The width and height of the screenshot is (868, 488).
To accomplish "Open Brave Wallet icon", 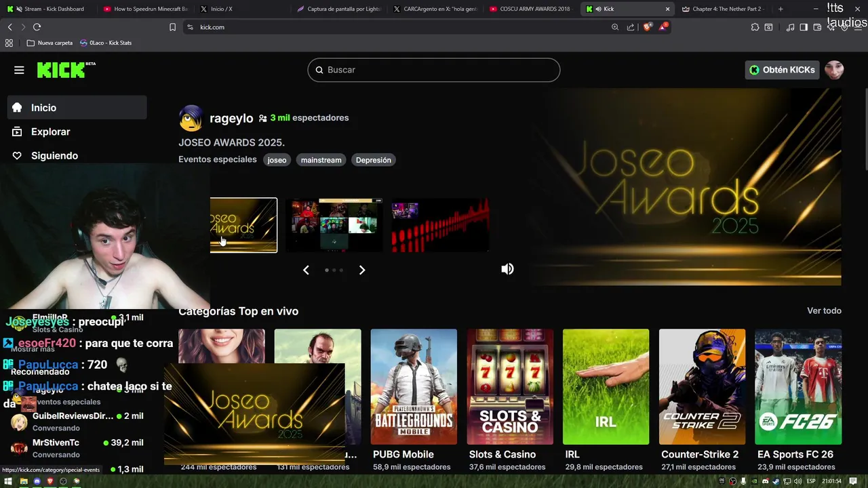I will 817,27.
